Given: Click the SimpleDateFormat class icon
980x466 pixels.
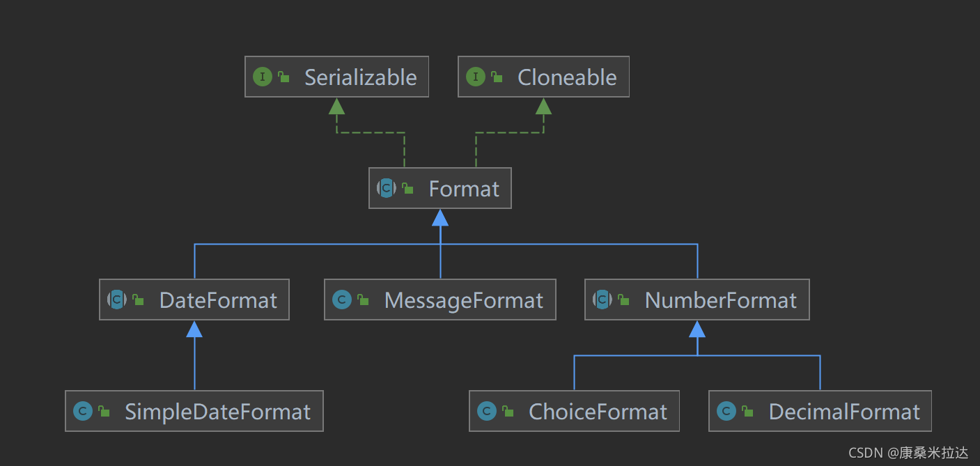Looking at the screenshot, I should point(82,411).
